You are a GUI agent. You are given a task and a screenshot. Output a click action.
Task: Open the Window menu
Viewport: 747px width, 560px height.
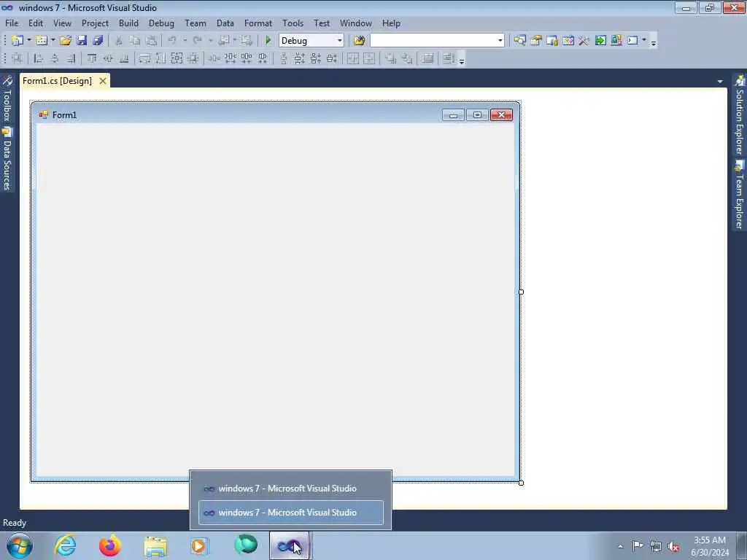[355, 23]
